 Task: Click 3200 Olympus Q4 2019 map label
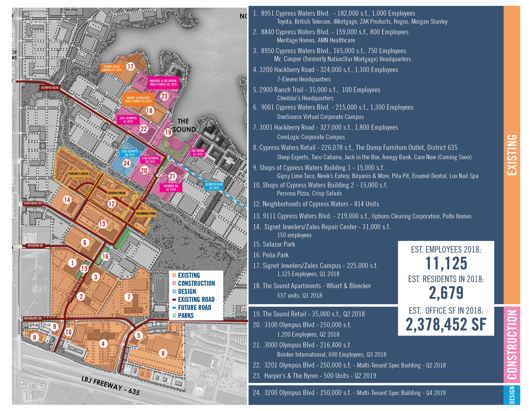[130, 153]
